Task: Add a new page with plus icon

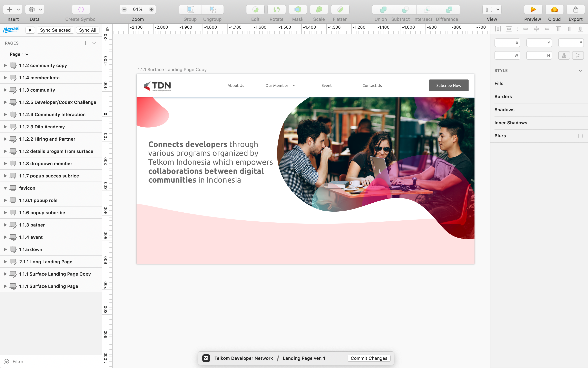Action: click(85, 43)
